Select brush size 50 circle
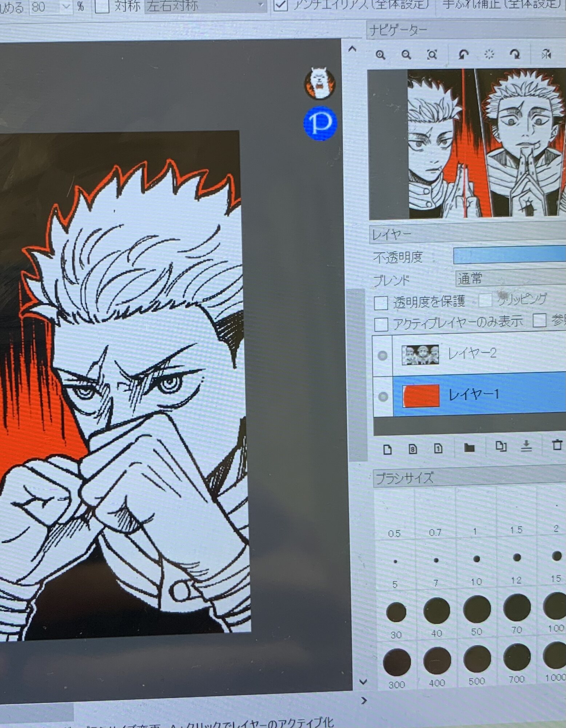566x728 pixels. 477,609
